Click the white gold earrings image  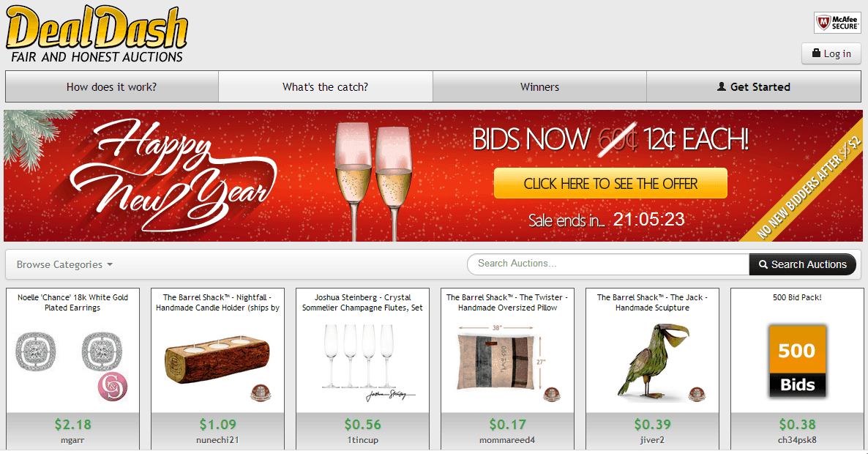[x=72, y=362]
